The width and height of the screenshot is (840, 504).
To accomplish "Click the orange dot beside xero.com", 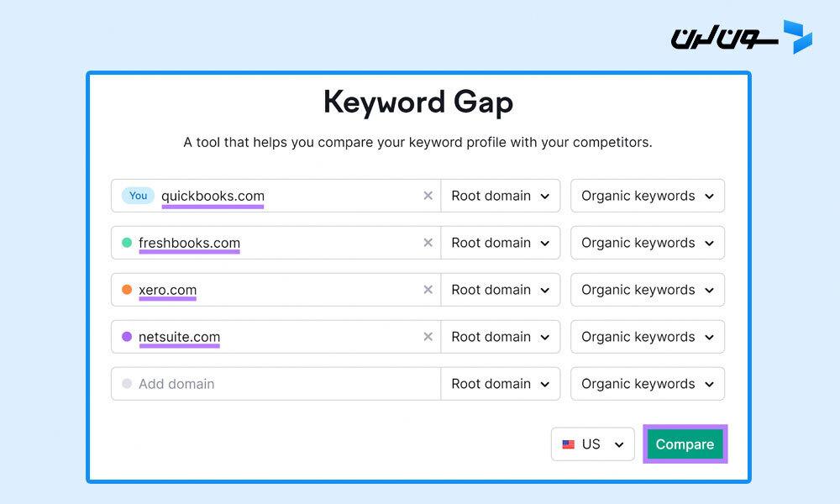I will (127, 290).
